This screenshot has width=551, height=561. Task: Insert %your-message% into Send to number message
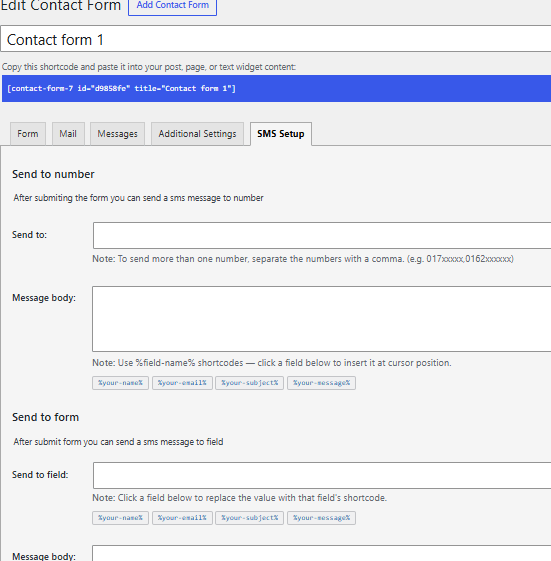[x=321, y=383]
